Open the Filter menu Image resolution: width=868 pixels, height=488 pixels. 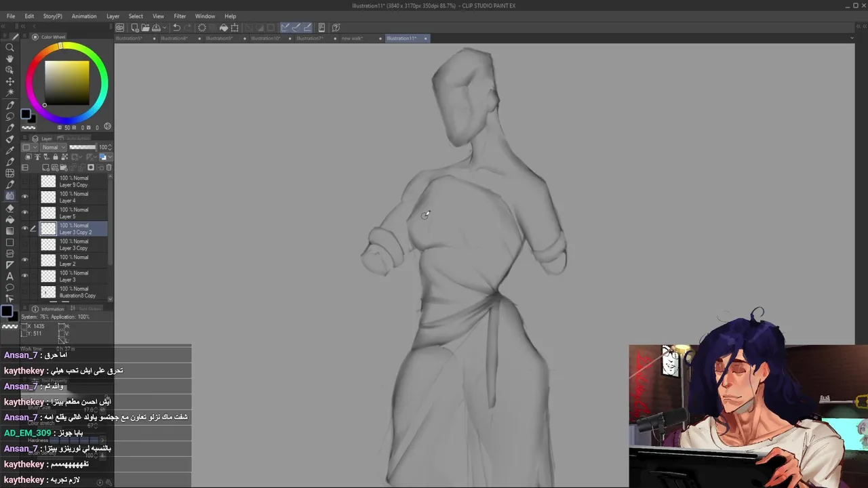pos(180,16)
